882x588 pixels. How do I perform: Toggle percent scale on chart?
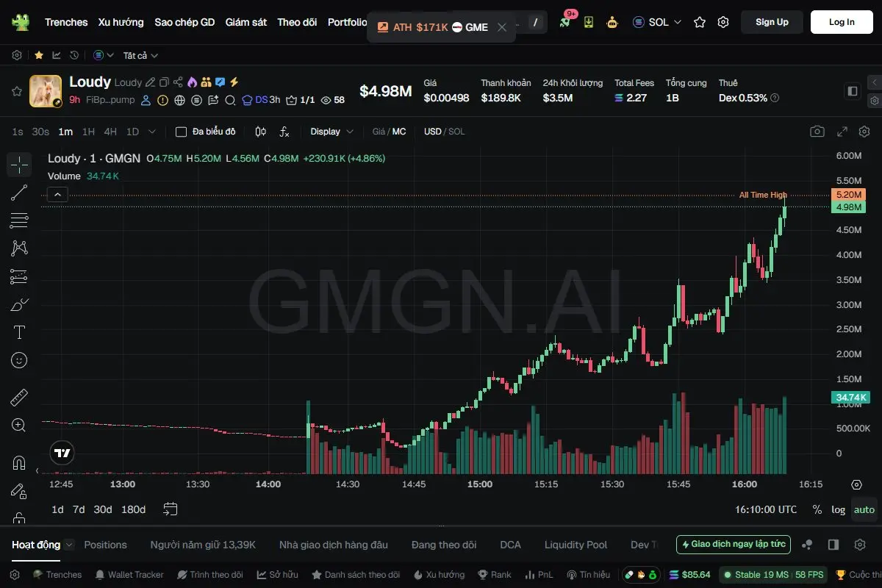point(817,509)
